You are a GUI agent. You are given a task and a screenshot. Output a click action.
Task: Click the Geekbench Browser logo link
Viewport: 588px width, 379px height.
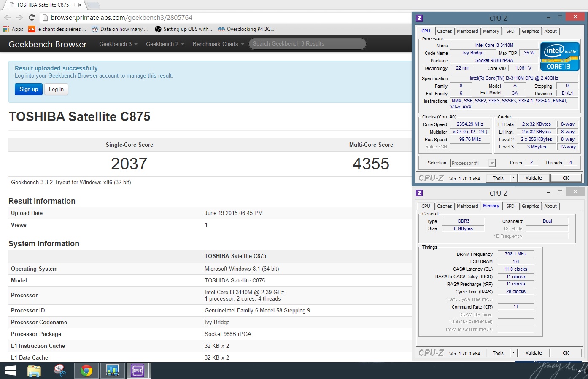(x=47, y=44)
